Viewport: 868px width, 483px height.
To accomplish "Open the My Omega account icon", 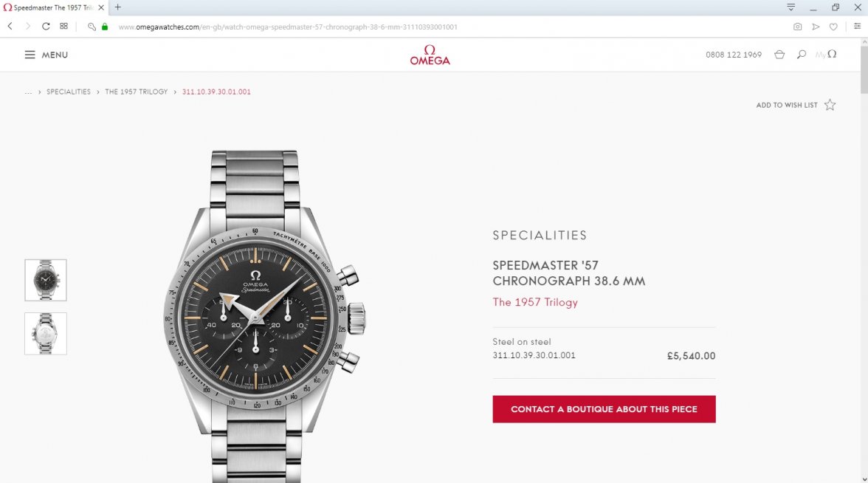I will point(826,55).
